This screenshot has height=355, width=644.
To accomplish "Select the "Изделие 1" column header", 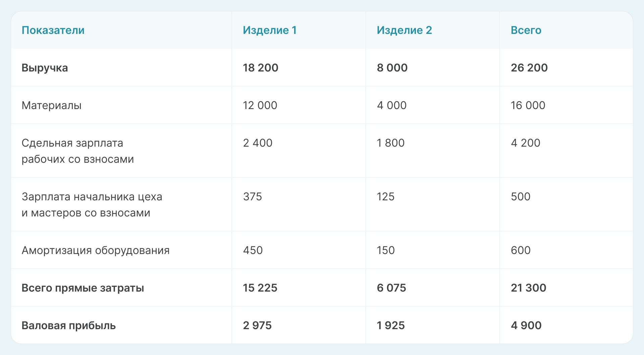I will click(270, 30).
